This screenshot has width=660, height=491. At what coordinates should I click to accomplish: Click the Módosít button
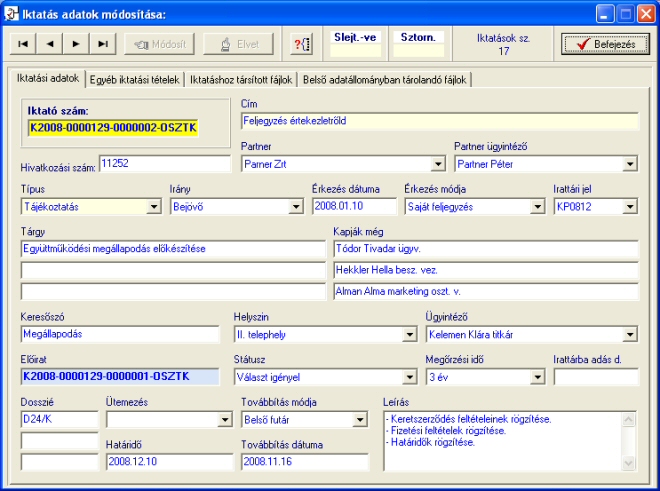coord(160,44)
